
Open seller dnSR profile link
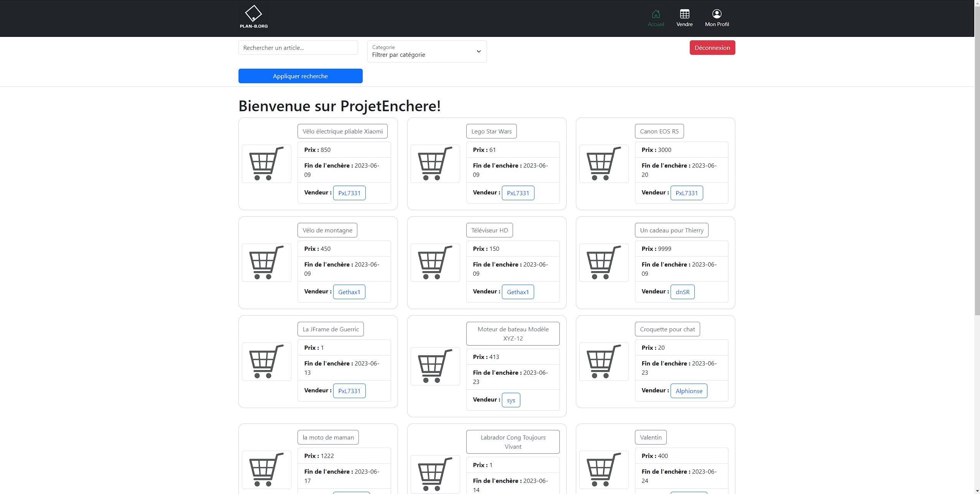point(682,292)
